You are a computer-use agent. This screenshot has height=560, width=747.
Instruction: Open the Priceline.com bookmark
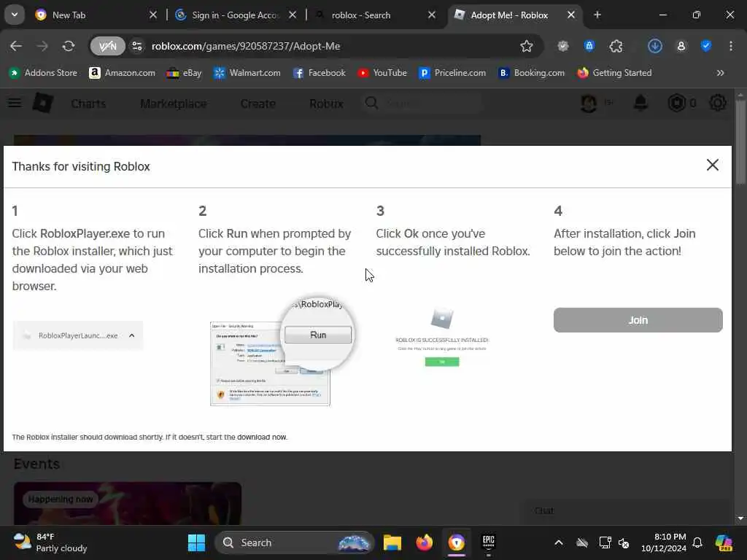coord(452,73)
